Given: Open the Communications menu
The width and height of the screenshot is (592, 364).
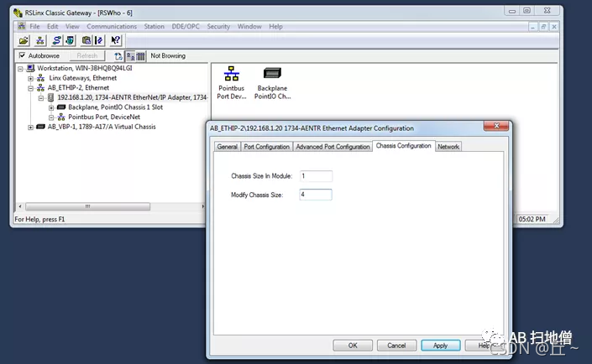Looking at the screenshot, I should point(112,26).
